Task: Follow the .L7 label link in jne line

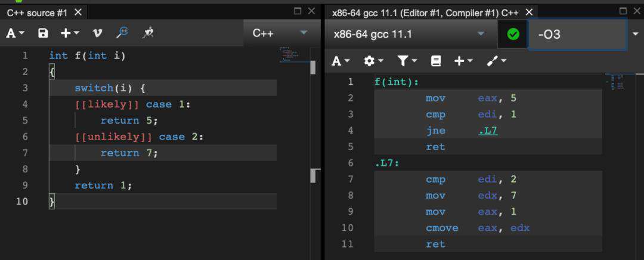Action: 488,131
